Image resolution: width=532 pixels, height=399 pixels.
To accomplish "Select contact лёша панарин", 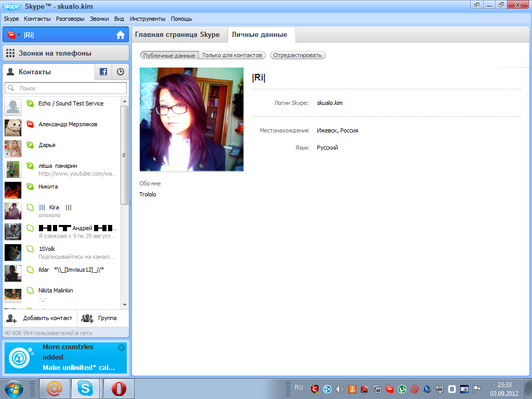I will [62, 169].
